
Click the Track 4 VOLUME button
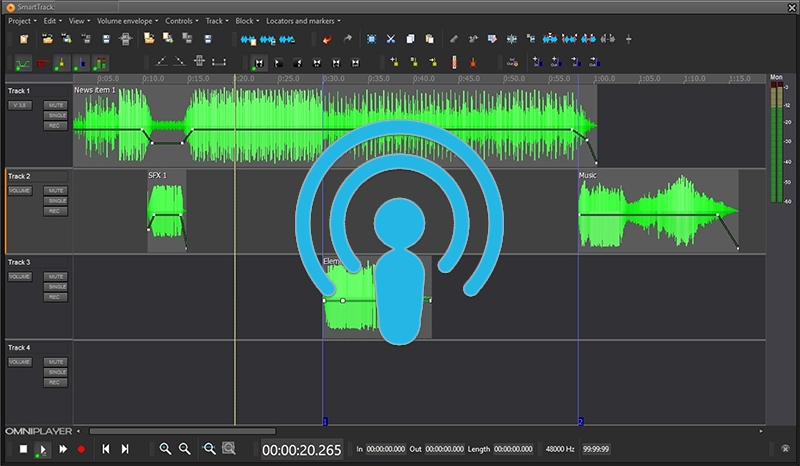click(x=20, y=362)
